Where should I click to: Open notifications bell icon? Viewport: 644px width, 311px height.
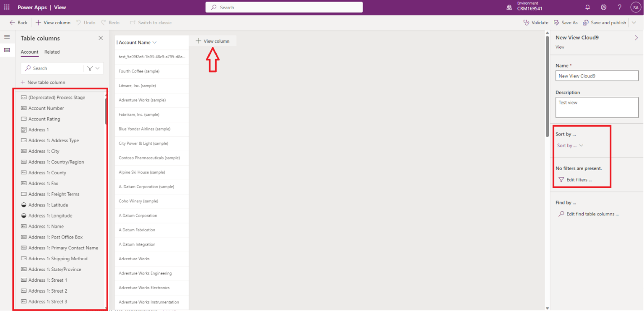click(x=587, y=7)
